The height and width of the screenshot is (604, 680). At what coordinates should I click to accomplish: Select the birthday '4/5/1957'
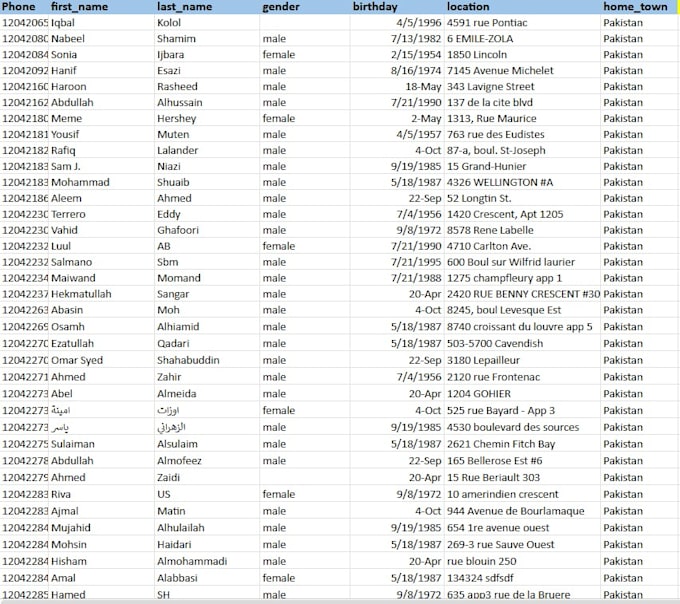tap(418, 134)
